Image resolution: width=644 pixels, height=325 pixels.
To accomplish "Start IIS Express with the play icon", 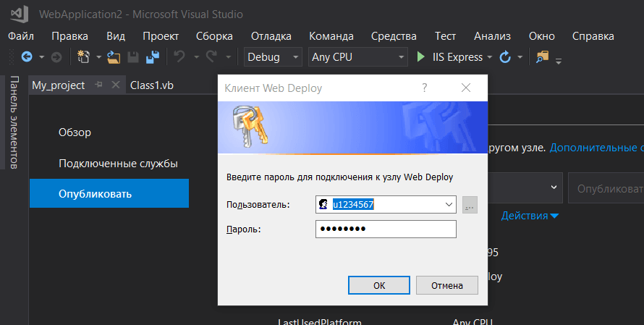I will (x=420, y=56).
